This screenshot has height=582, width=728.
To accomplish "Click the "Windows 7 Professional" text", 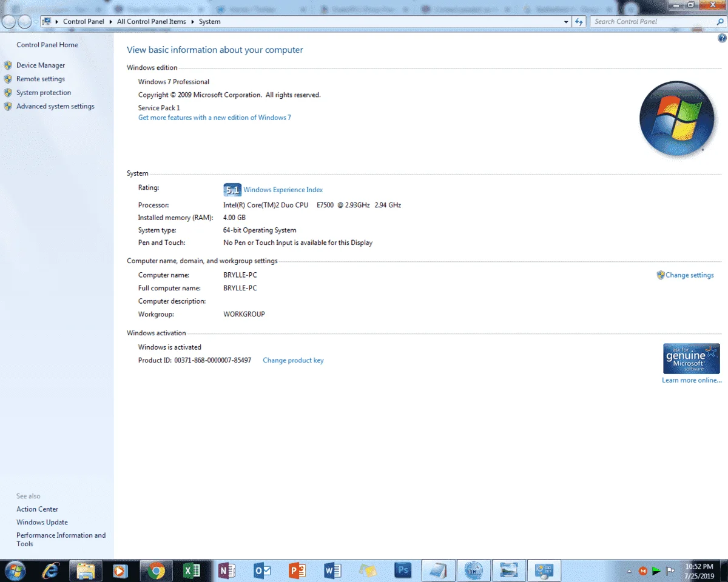I will coord(174,82).
